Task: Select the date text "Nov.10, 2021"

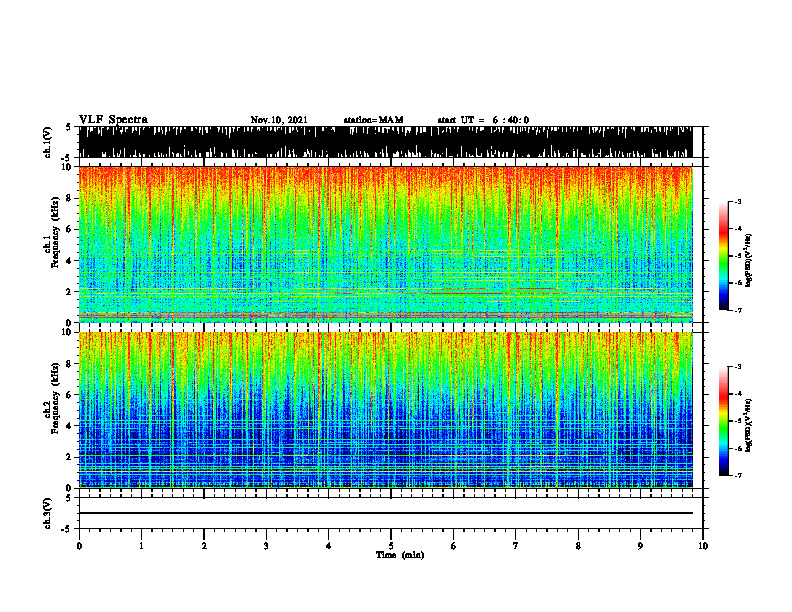Action: tap(279, 120)
